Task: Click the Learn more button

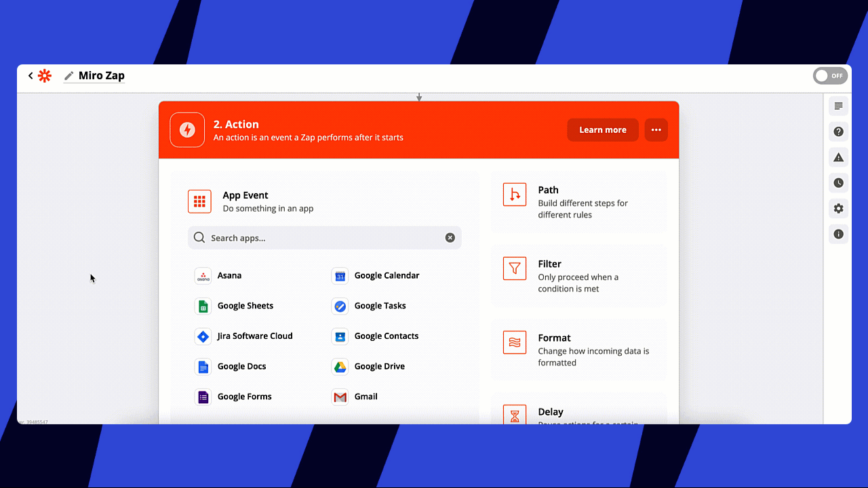Action: point(602,130)
